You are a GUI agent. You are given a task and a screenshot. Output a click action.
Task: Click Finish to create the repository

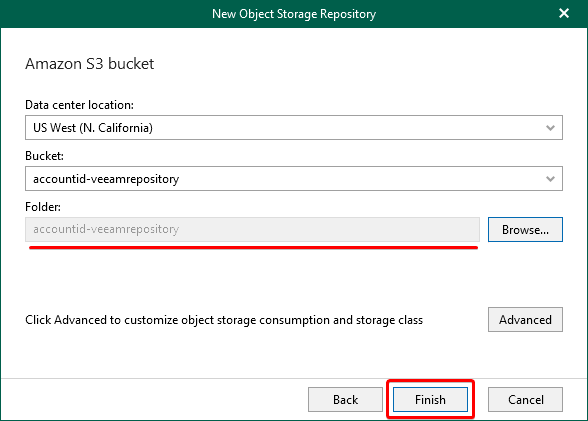tap(430, 400)
